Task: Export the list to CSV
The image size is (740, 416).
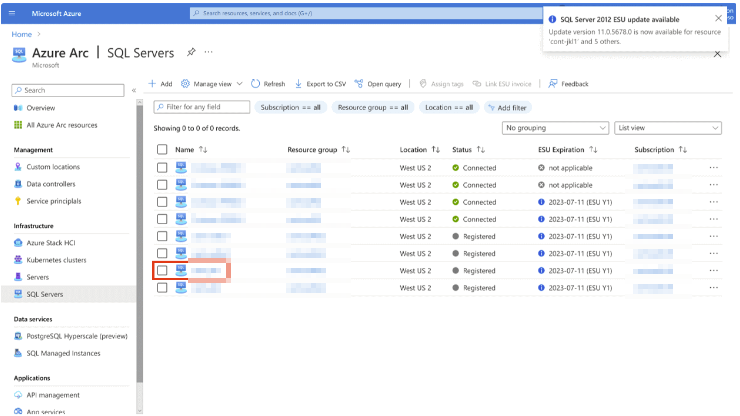Action: click(320, 84)
